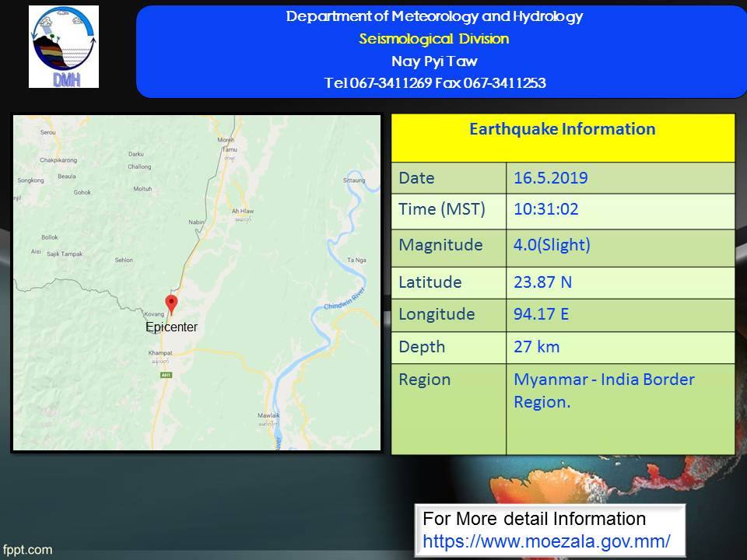Screen dimensions: 747x560
Task: Click the longitude value 94.17 E
Action: [x=542, y=314]
